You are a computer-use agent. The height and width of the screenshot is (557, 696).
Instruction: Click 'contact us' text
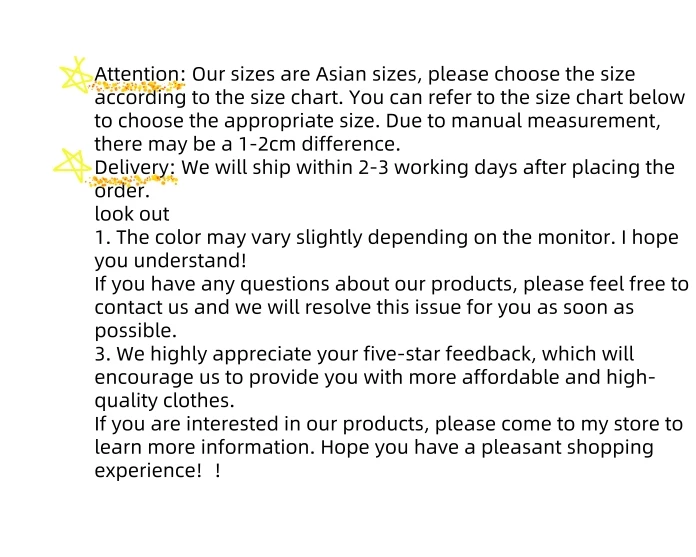point(141,307)
